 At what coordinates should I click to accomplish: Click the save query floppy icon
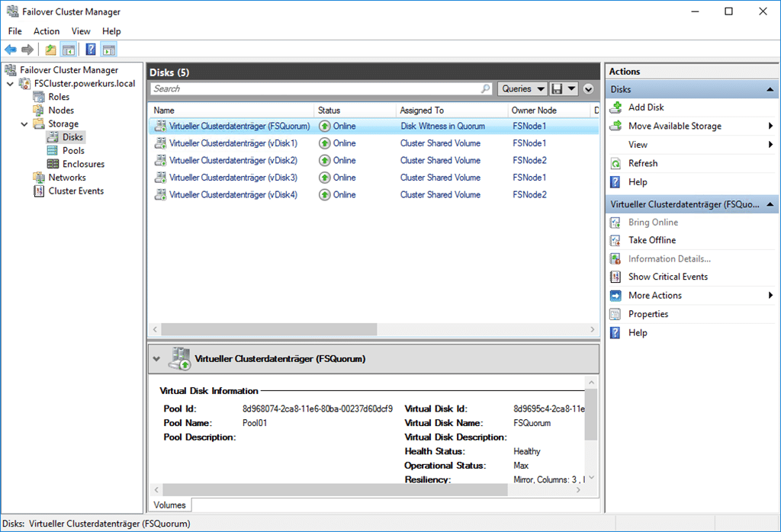click(558, 88)
